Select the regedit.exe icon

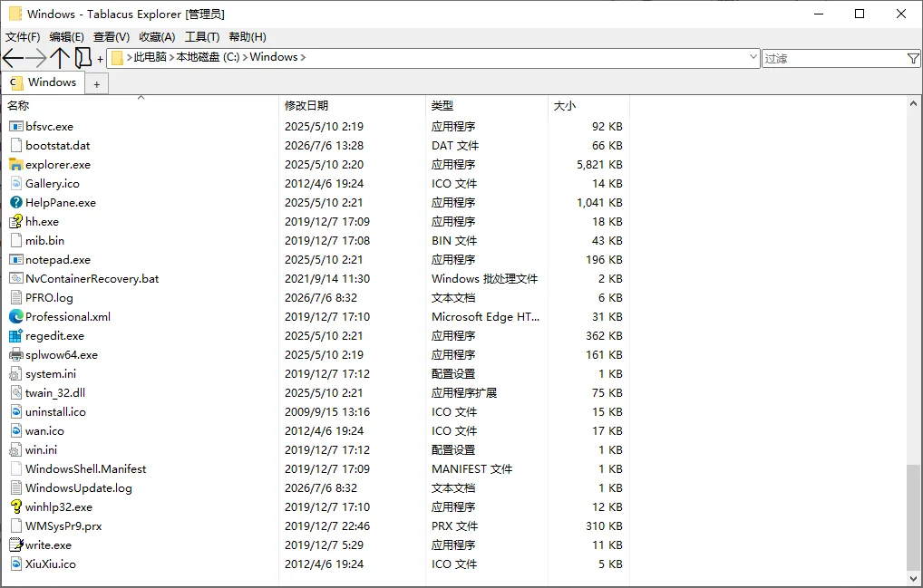click(x=16, y=336)
